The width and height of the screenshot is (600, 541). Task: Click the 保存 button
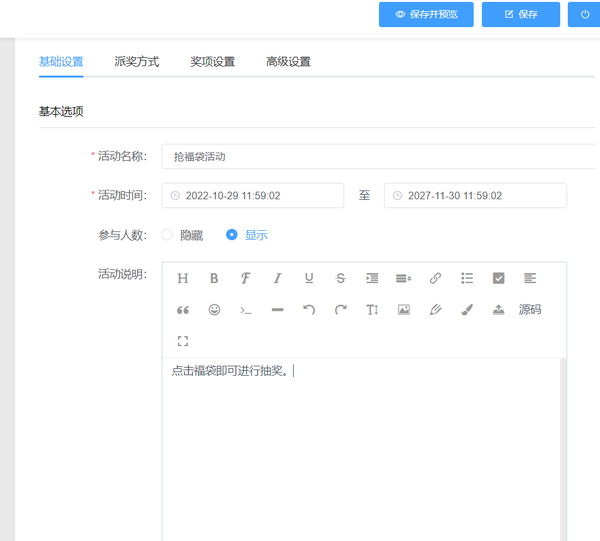pos(520,15)
